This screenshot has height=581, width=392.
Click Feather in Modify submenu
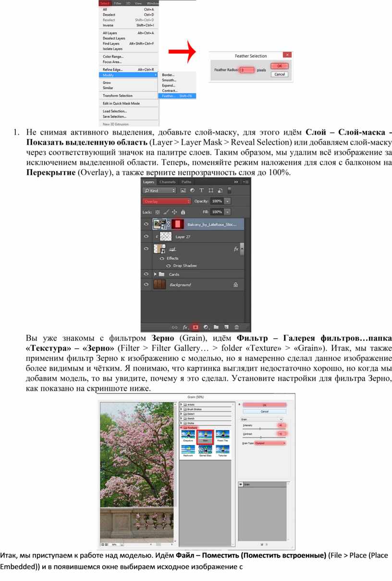tap(176, 96)
